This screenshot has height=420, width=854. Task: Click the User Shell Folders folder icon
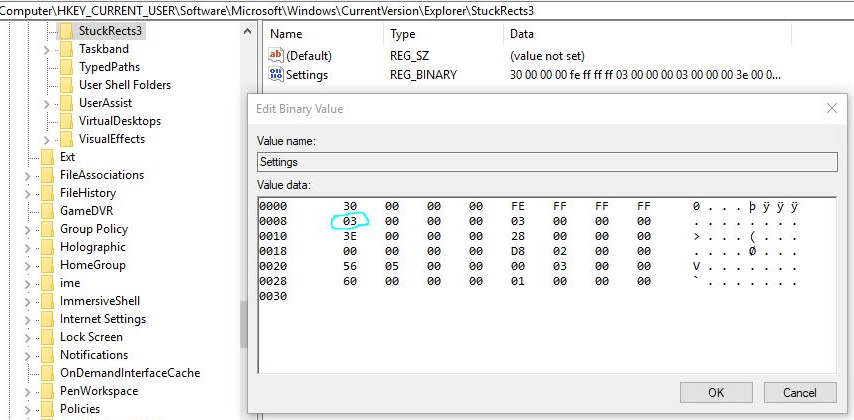[66, 85]
